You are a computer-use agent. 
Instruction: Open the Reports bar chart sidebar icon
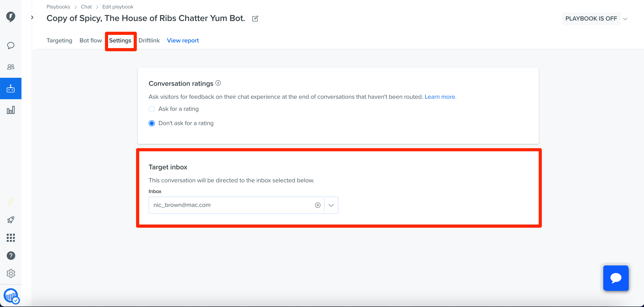tap(11, 110)
